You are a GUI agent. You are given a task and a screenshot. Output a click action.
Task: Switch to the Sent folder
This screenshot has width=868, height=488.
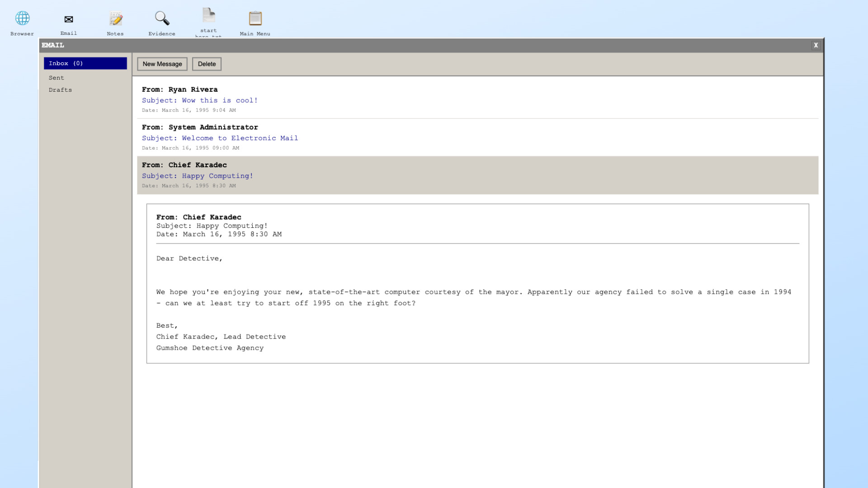(57, 78)
